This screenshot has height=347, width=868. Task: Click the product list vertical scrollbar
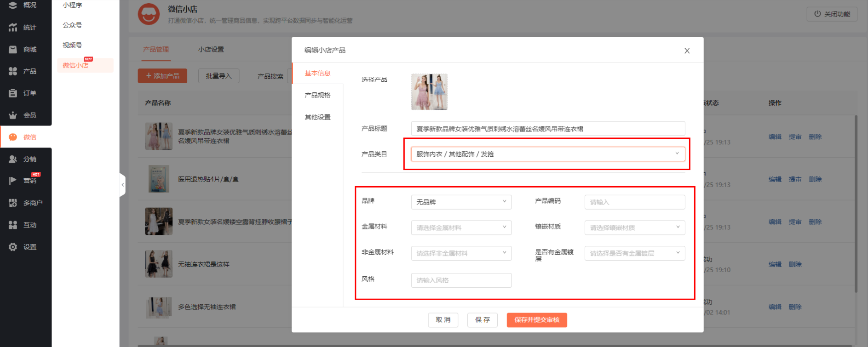click(856, 204)
